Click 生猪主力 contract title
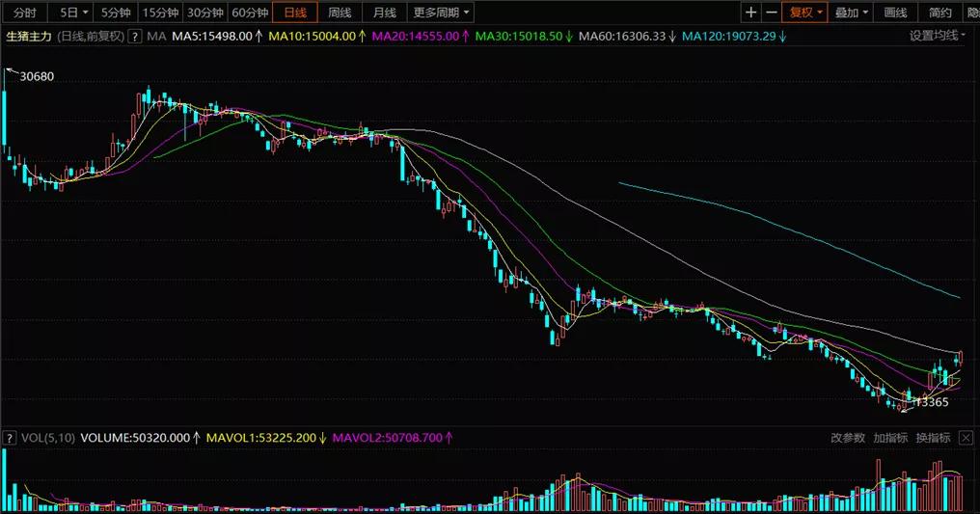Image resolution: width=980 pixels, height=514 pixels. coord(29,37)
